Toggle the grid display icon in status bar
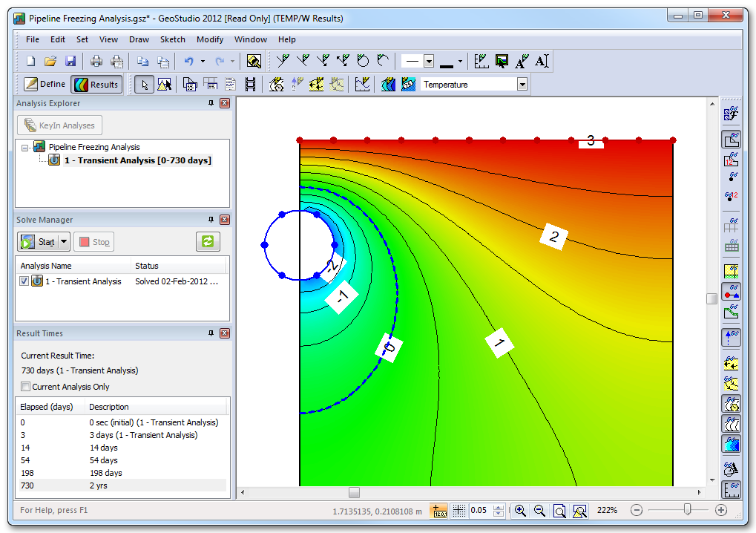 pyautogui.click(x=459, y=510)
